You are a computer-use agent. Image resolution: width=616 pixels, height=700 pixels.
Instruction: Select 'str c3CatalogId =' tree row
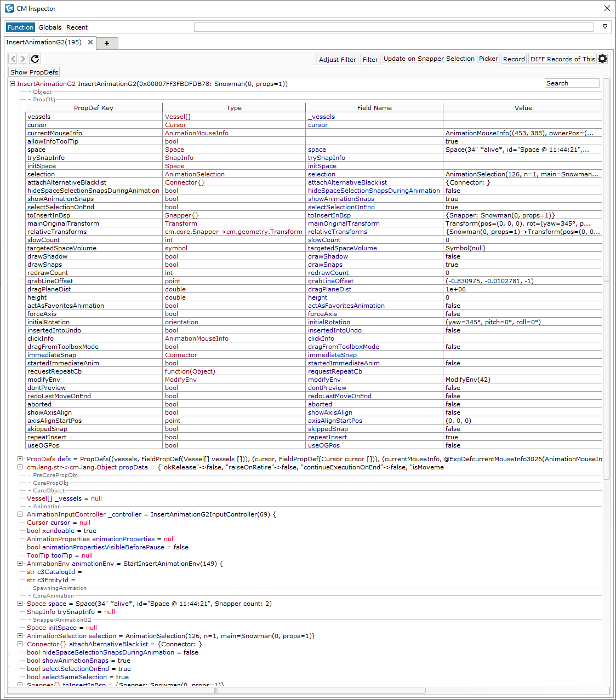click(x=54, y=572)
